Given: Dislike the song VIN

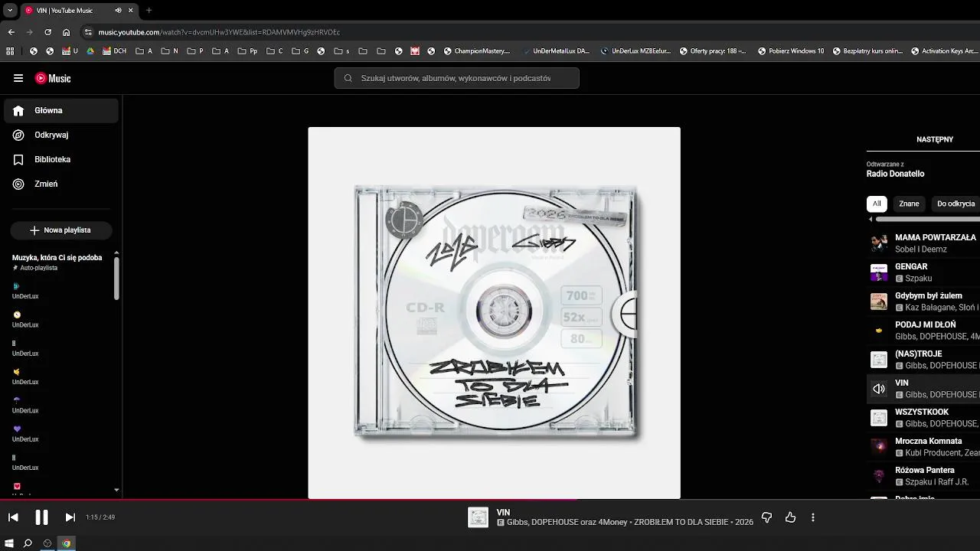Looking at the screenshot, I should coord(767,517).
